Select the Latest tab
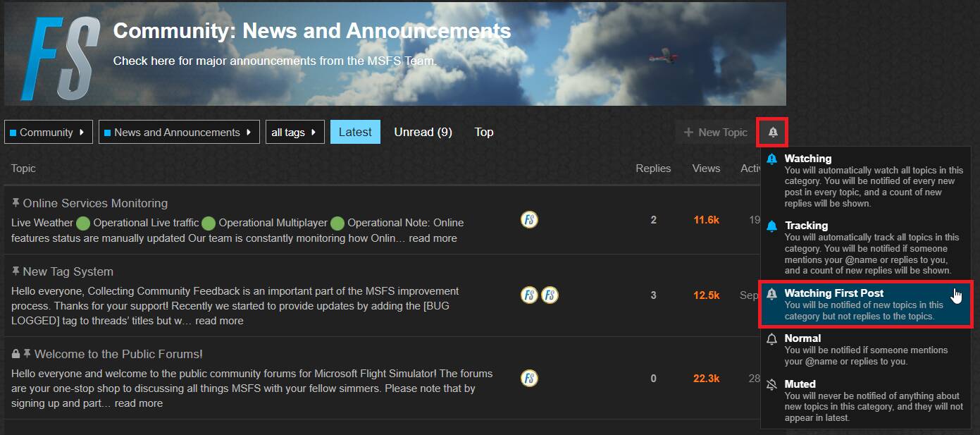Image resolution: width=980 pixels, height=435 pixels. tap(355, 132)
